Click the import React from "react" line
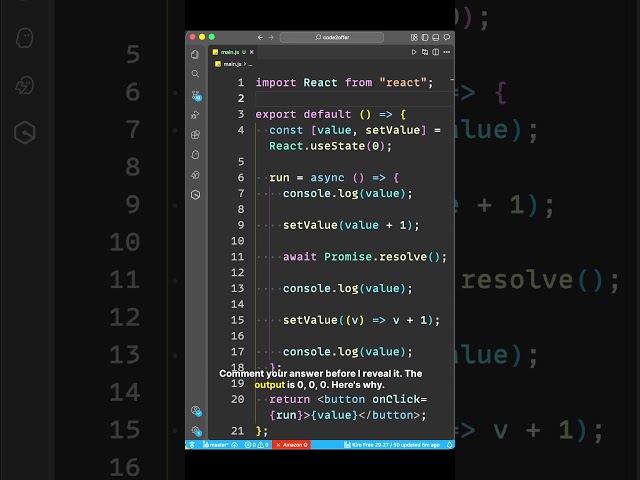This screenshot has height=480, width=640. pyautogui.click(x=344, y=83)
